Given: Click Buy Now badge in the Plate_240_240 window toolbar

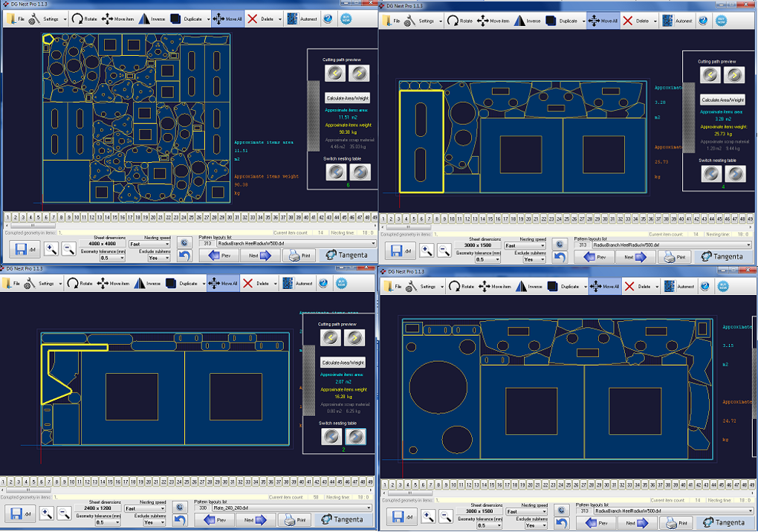Looking at the screenshot, I should click(x=341, y=283).
